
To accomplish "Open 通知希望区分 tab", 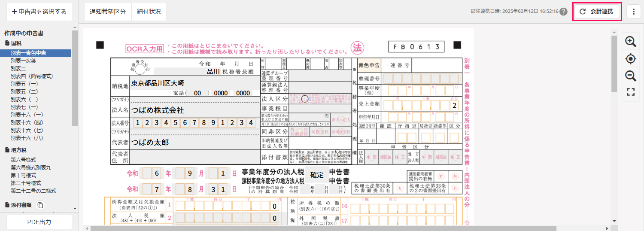I will click(108, 12).
